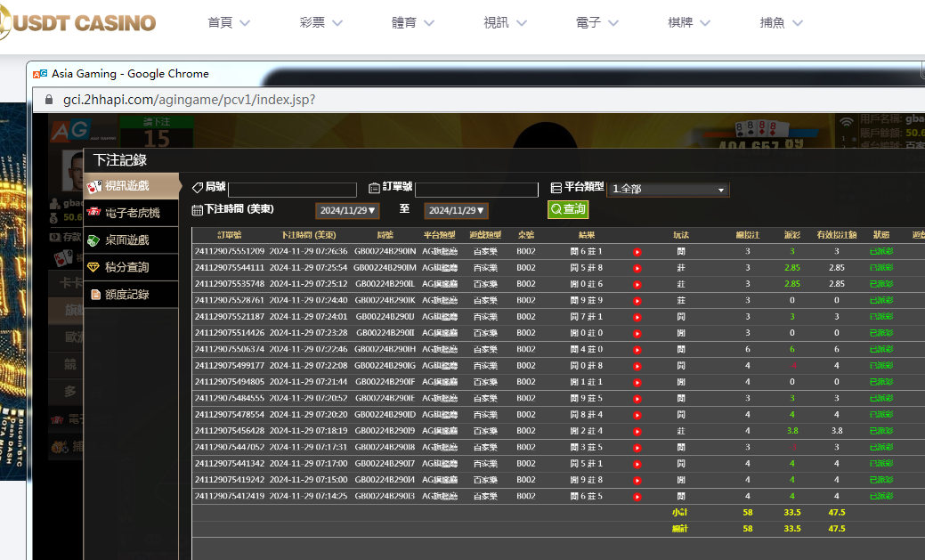Play replay for round GB00224B290IH

[x=637, y=350]
